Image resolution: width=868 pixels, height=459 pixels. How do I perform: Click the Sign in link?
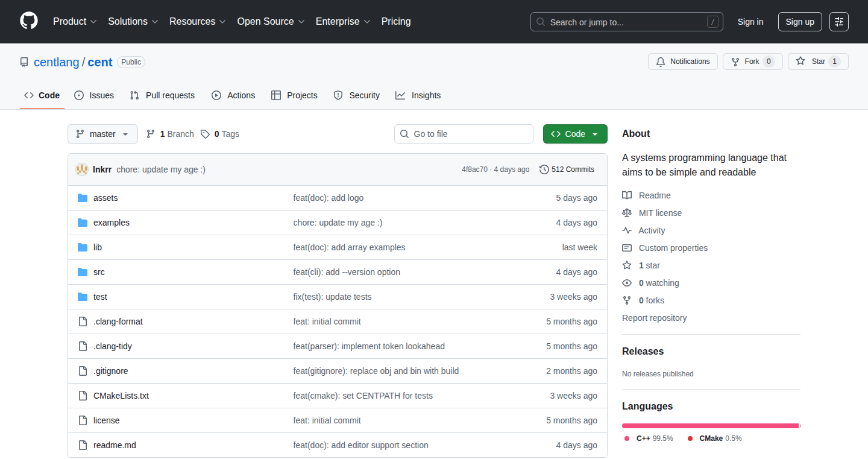pos(750,22)
